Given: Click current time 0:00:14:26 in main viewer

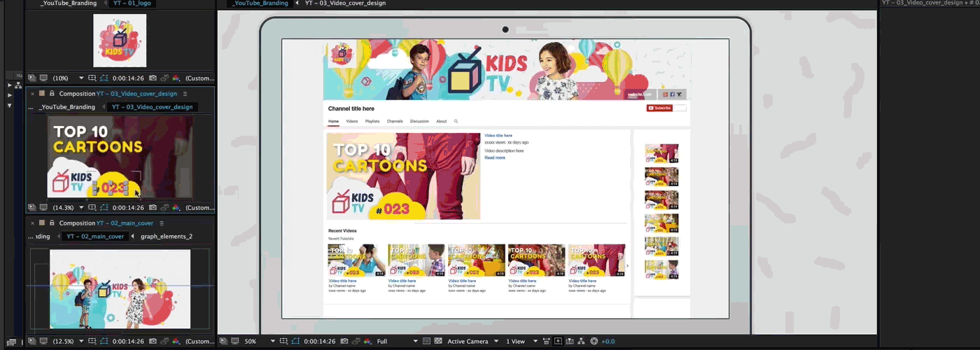Looking at the screenshot, I should (319, 341).
